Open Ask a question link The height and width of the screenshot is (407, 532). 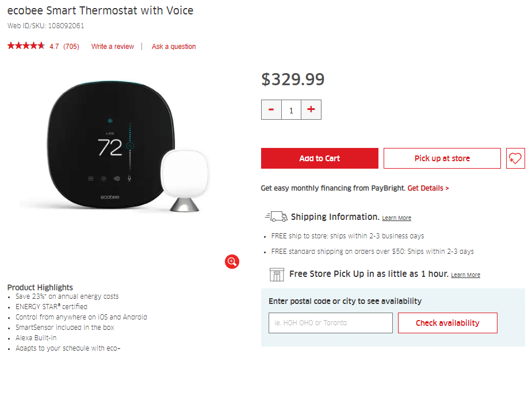point(174,47)
